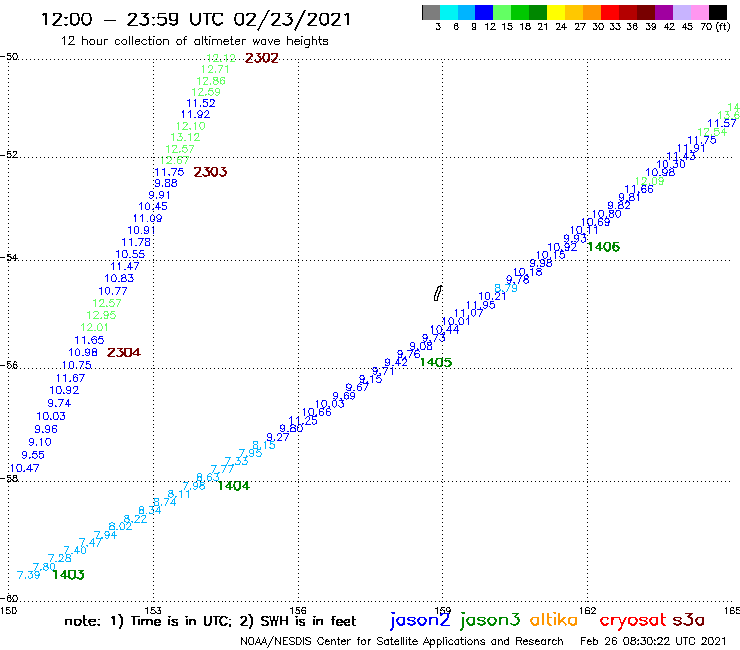Click the 7.39 wave height value

tap(28, 575)
